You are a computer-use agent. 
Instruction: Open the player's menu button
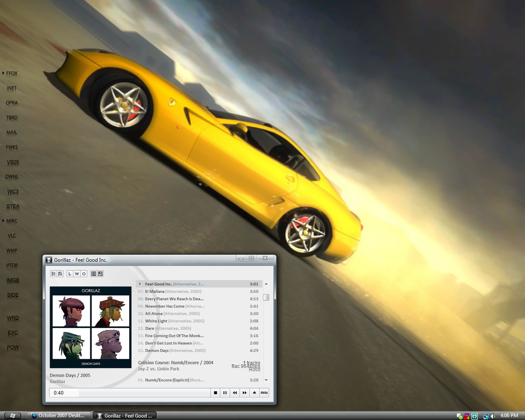[264, 393]
